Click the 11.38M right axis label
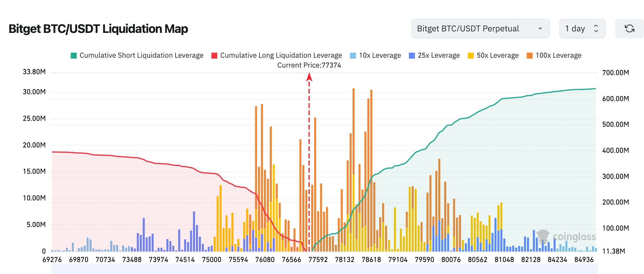The width and height of the screenshot is (644, 274). 614,251
